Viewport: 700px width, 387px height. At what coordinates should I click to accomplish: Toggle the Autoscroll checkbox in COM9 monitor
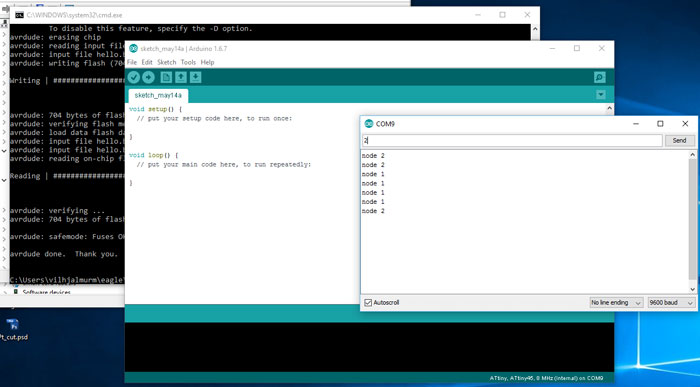pyautogui.click(x=368, y=303)
